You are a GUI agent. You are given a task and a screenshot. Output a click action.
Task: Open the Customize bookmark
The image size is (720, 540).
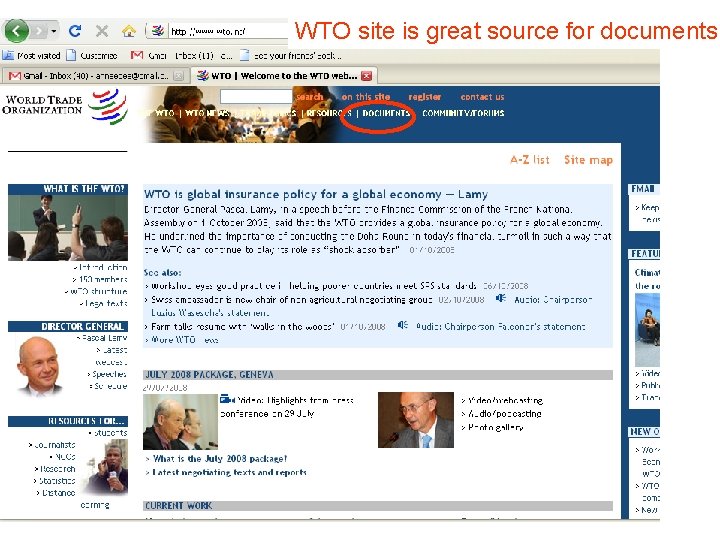click(92, 56)
